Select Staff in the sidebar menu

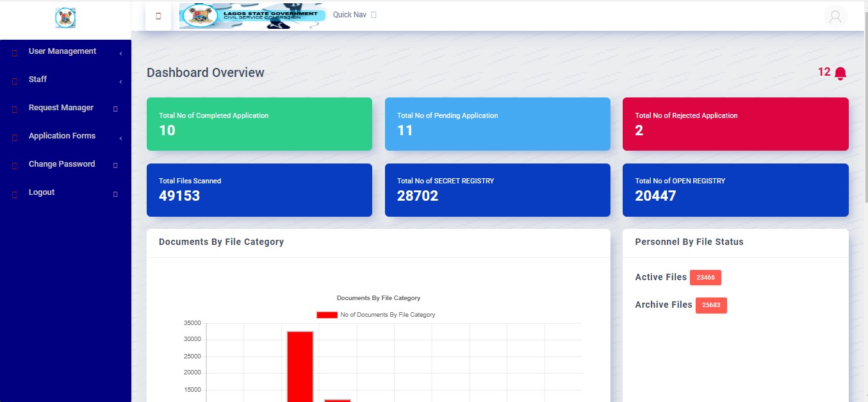38,80
